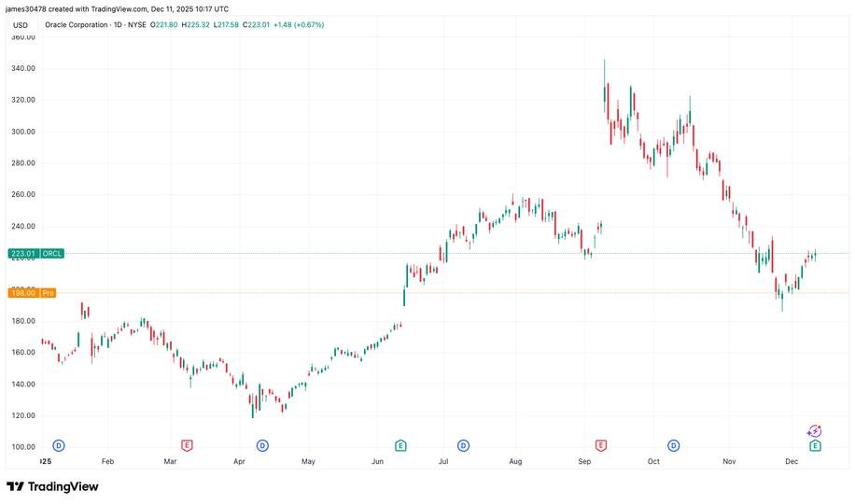Select the red earnings marker in September
This screenshot has width=855, height=504.
pos(600,446)
